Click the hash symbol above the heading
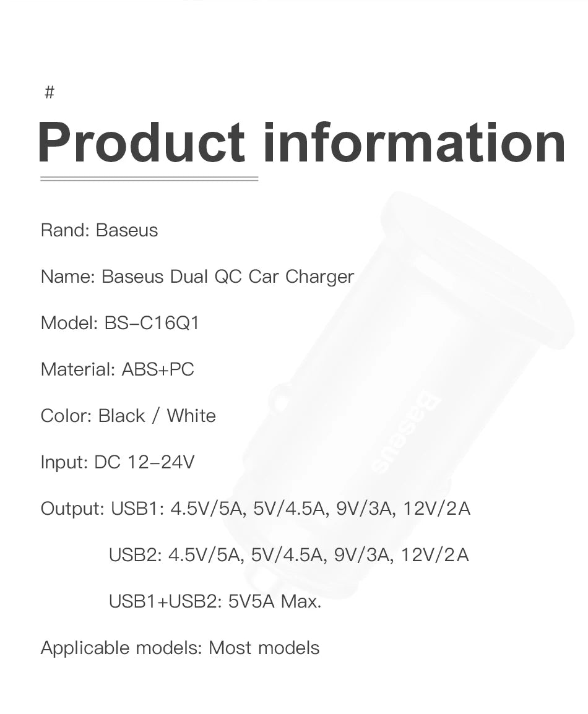The image size is (588, 714). (50, 93)
